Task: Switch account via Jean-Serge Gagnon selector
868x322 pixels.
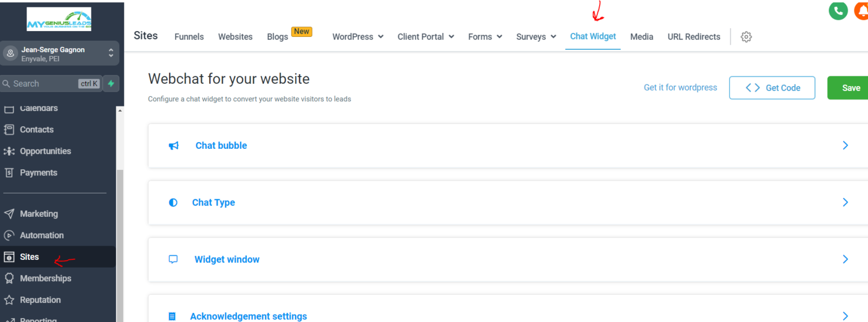Action: click(59, 54)
